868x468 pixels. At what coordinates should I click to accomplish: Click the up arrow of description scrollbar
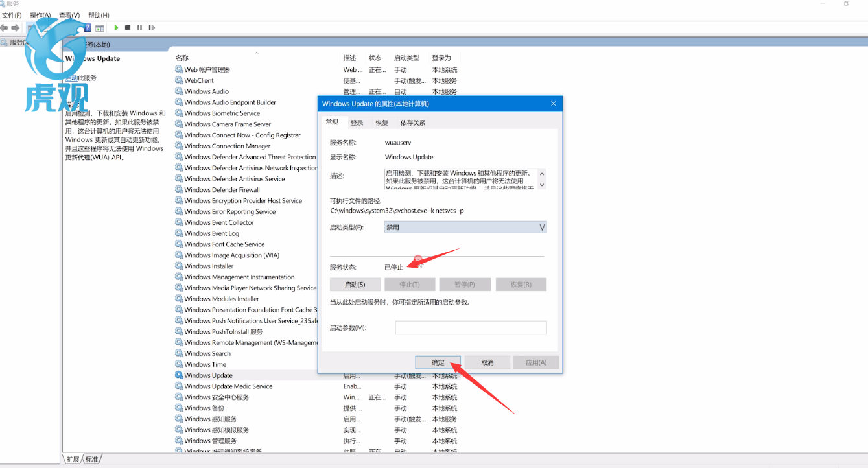pyautogui.click(x=543, y=174)
